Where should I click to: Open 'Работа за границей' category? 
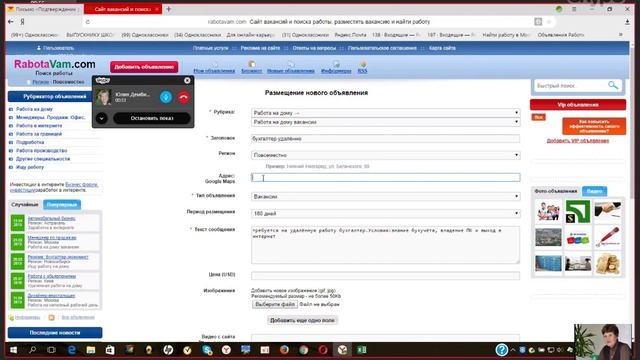pyautogui.click(x=39, y=134)
